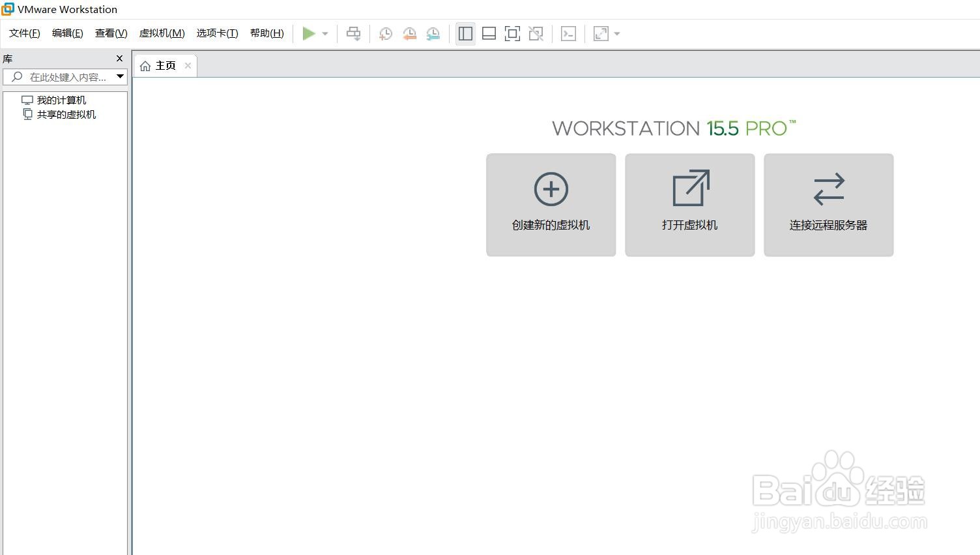This screenshot has width=980, height=555.
Task: Click 连接远程服务器 to connect remotely
Action: click(828, 204)
